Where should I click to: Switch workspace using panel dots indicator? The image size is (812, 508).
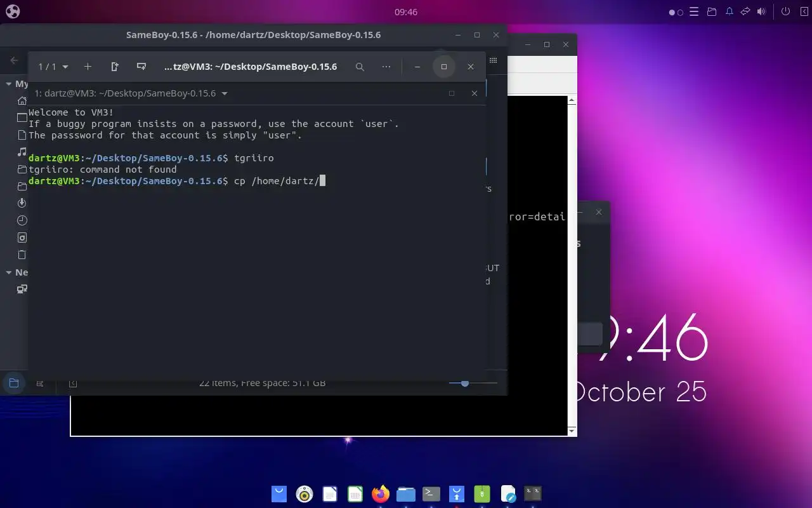click(x=676, y=12)
